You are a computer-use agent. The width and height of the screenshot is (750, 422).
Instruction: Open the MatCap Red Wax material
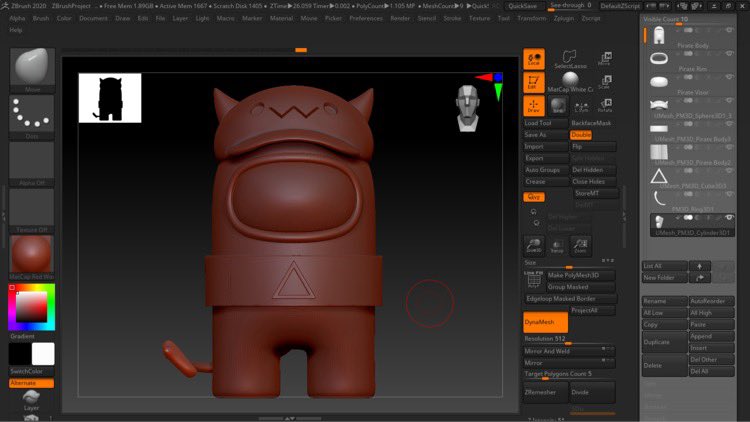point(32,254)
